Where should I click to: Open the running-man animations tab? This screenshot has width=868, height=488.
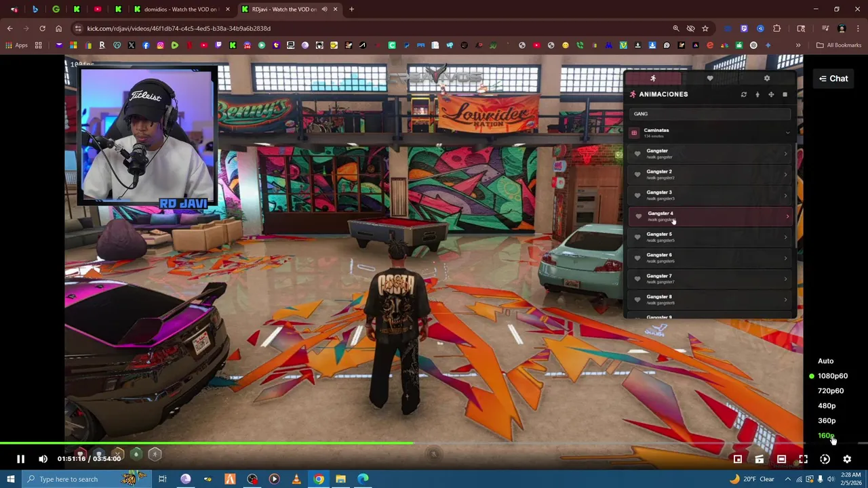(652, 79)
